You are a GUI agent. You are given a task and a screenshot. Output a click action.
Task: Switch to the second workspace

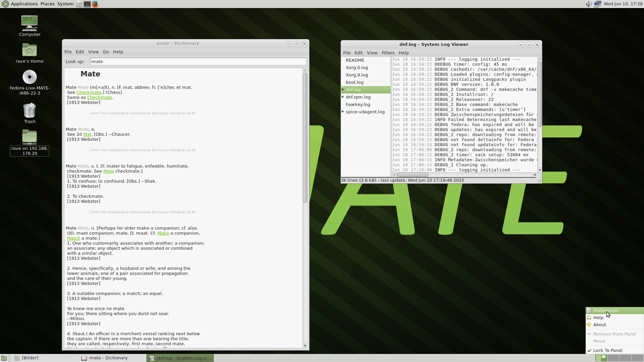coord(613,358)
